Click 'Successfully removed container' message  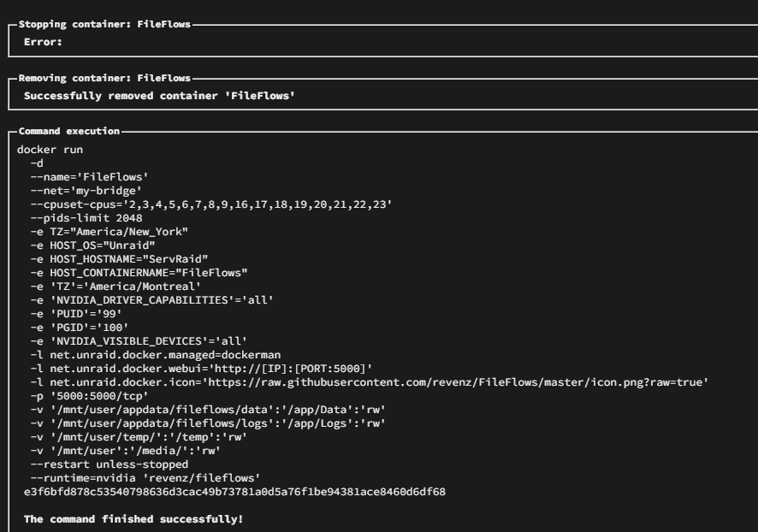click(x=159, y=96)
